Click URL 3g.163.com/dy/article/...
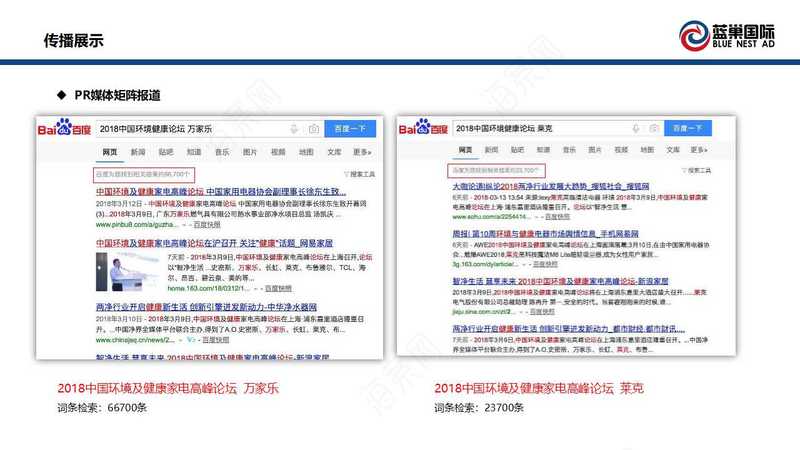The height and width of the screenshot is (450, 800). 485,264
